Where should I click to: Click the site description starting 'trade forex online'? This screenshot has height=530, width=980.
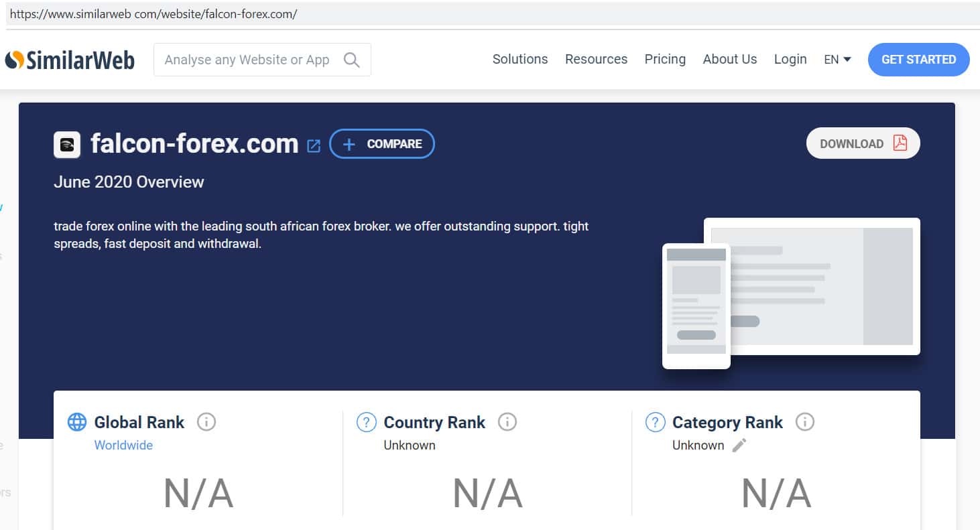[321, 235]
